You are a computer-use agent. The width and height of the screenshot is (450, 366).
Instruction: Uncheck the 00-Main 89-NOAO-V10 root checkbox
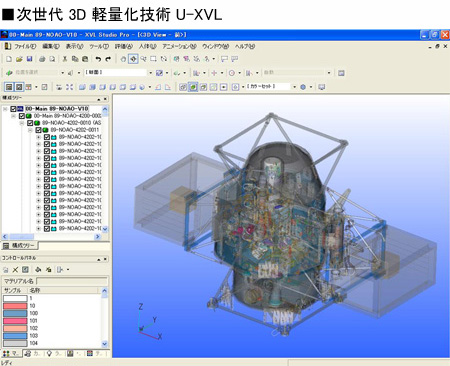point(13,109)
